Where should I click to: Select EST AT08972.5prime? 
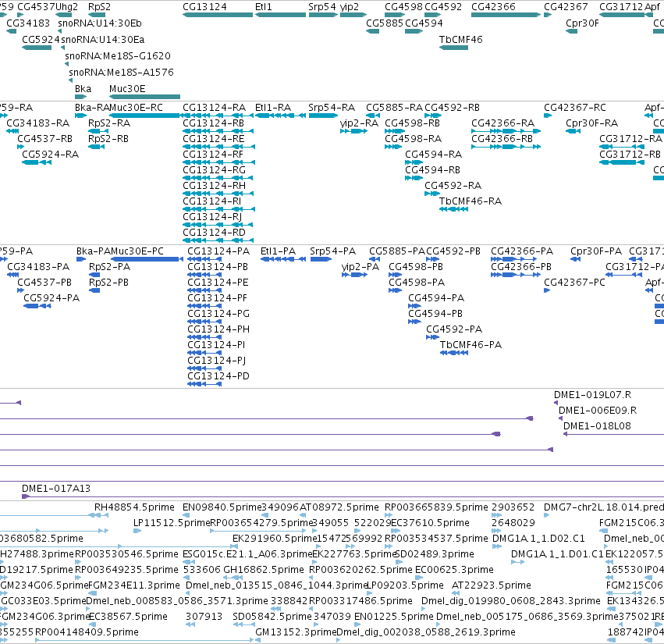[x=339, y=507]
